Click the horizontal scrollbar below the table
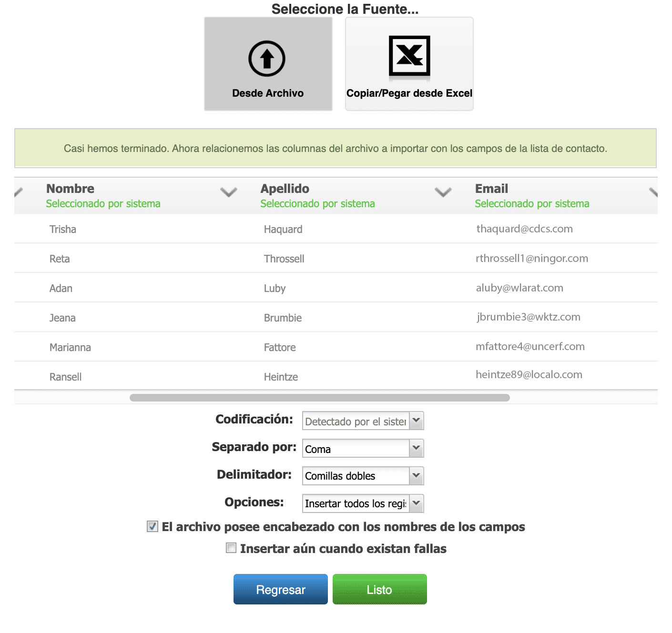Viewport: 672px width, 633px height. coord(320,398)
